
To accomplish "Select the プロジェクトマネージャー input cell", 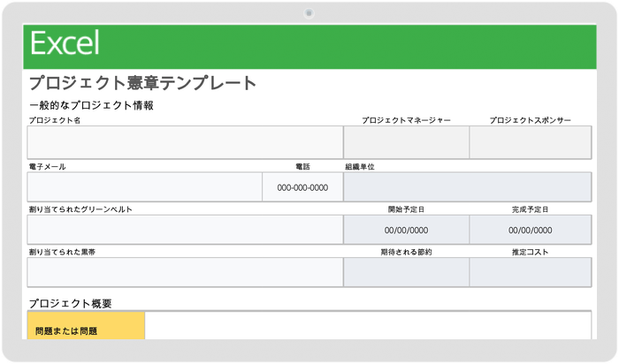I will click(406, 142).
